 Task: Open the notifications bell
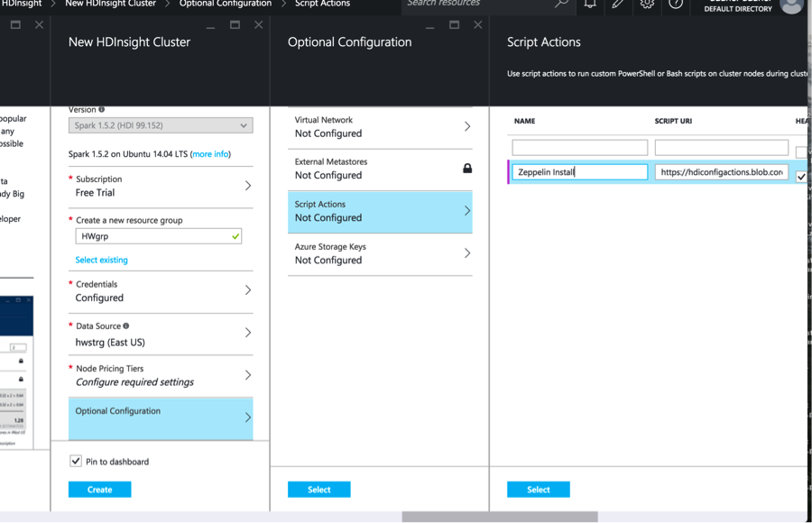click(x=590, y=5)
